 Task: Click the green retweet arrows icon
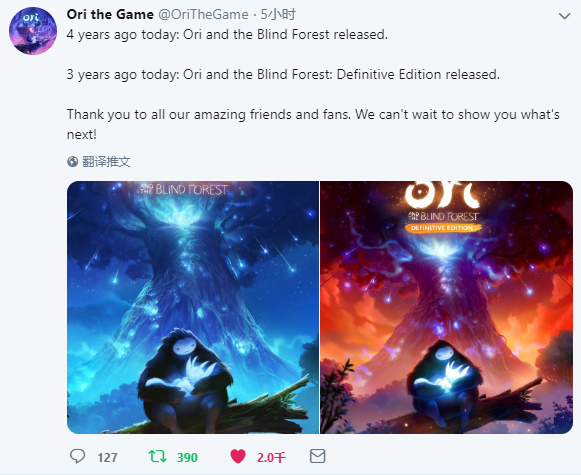157,456
